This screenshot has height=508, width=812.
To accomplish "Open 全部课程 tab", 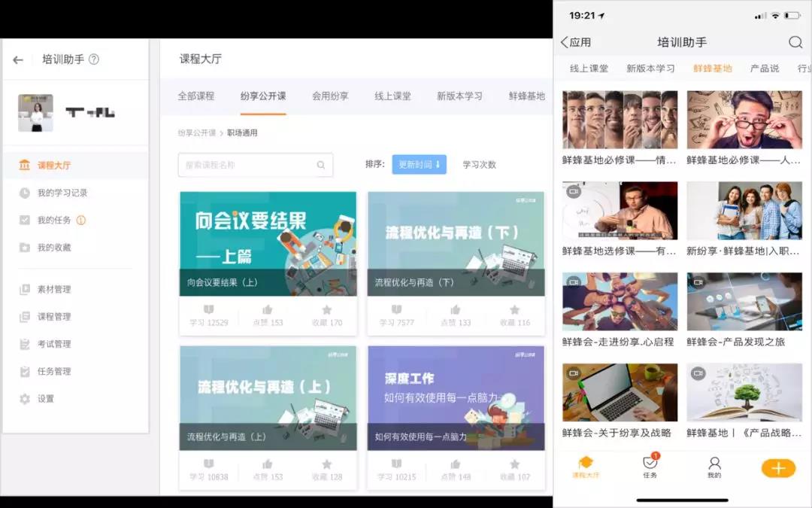I will tap(195, 96).
